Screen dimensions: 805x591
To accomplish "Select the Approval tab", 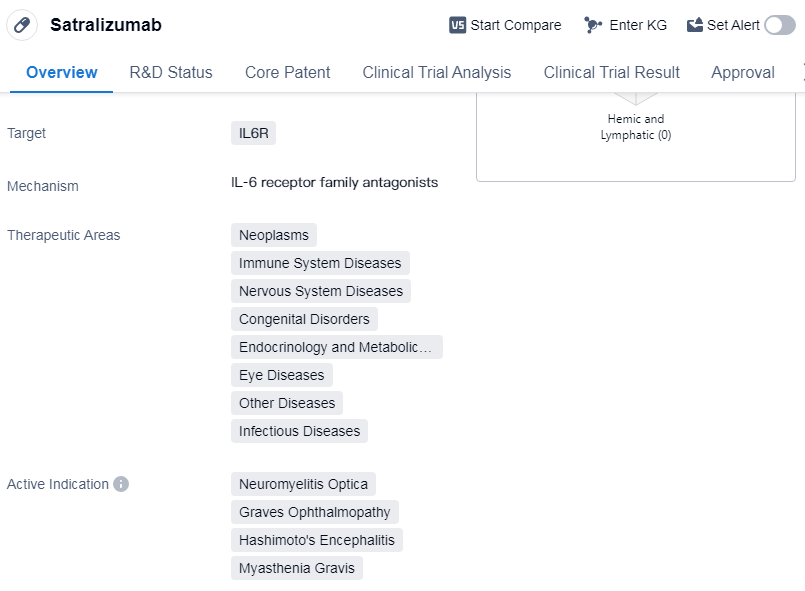I will pyautogui.click(x=742, y=72).
